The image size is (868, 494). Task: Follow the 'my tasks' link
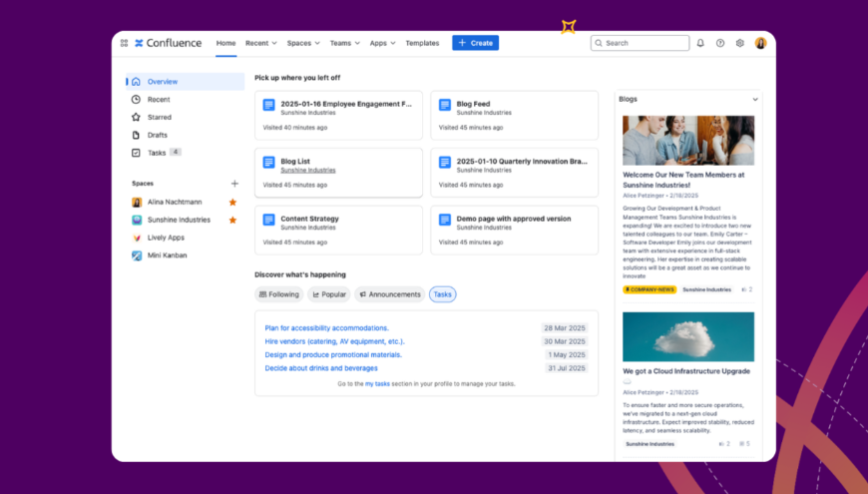377,384
